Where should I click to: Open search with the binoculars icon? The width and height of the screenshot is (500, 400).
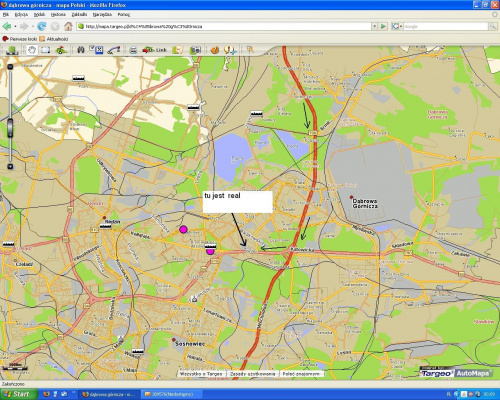tap(81, 50)
